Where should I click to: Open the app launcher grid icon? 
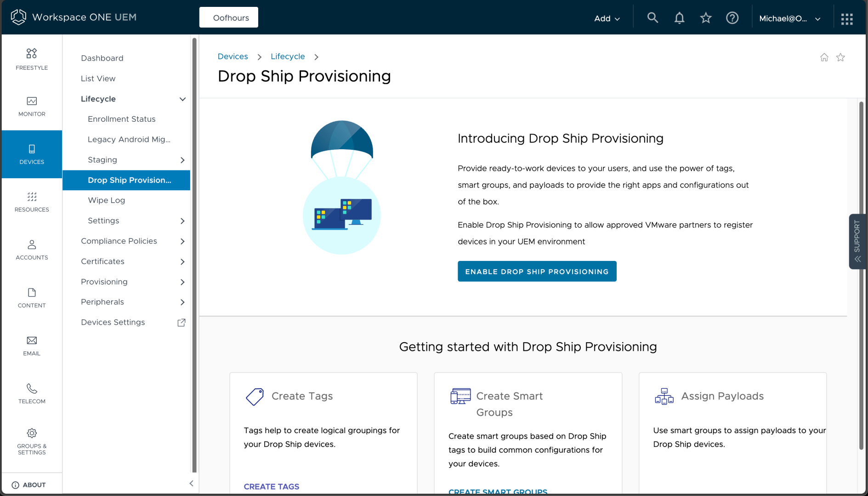(847, 19)
